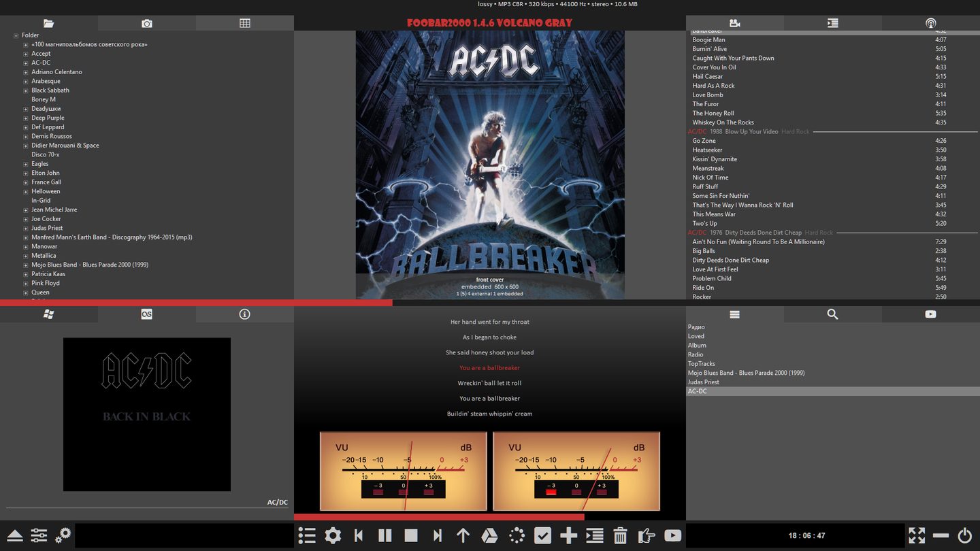980x551 pixels.
Task: Expand the Eagles folder
Action: 26,164
